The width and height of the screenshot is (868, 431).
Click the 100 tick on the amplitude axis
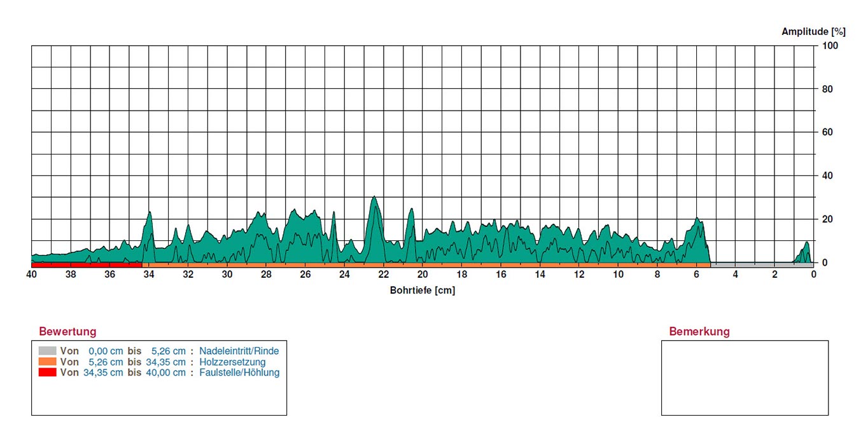click(x=830, y=46)
